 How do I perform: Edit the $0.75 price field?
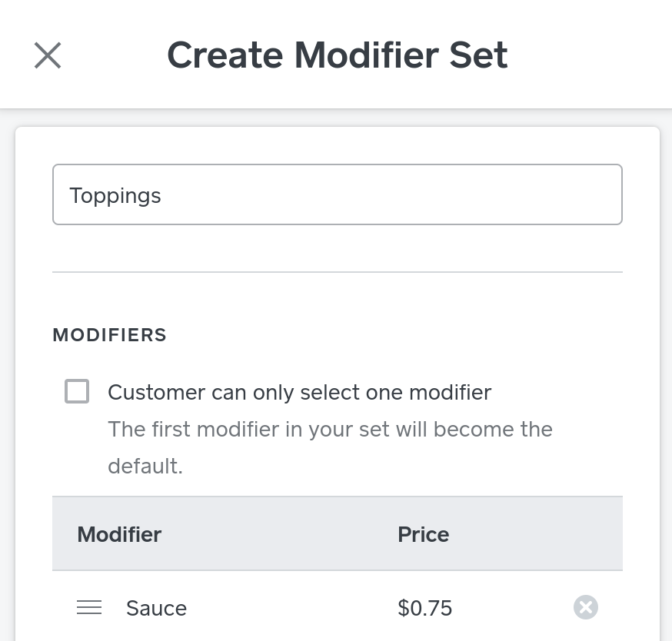coord(425,609)
